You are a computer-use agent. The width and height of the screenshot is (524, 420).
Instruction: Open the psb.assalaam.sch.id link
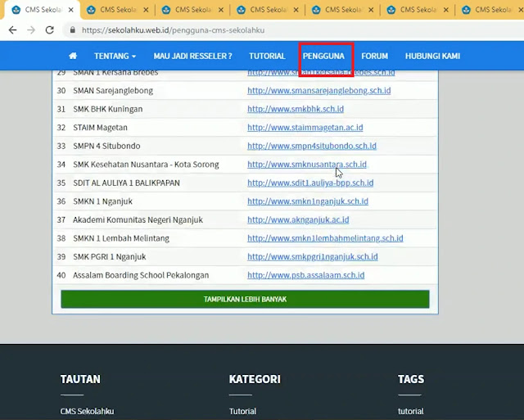pyautogui.click(x=305, y=275)
